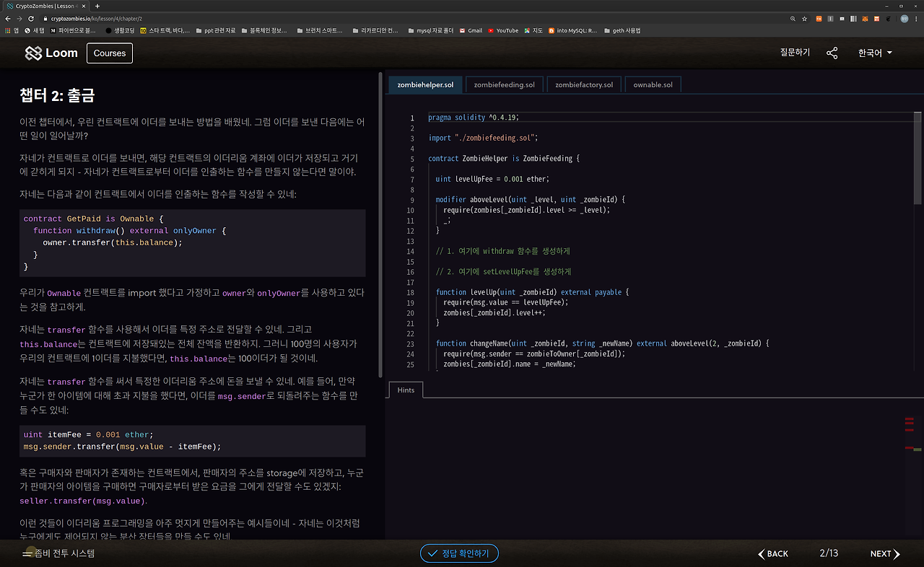The image size is (924, 567).
Task: Click the comment '// 2. 여기에 setLevelUpFee를 생성하게'
Action: [503, 272]
